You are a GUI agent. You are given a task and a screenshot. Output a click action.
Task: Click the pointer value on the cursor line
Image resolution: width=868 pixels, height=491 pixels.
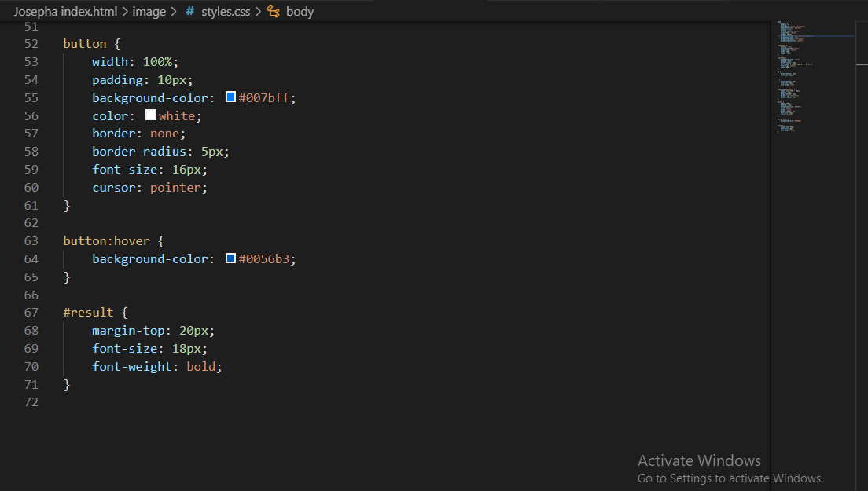(x=178, y=188)
